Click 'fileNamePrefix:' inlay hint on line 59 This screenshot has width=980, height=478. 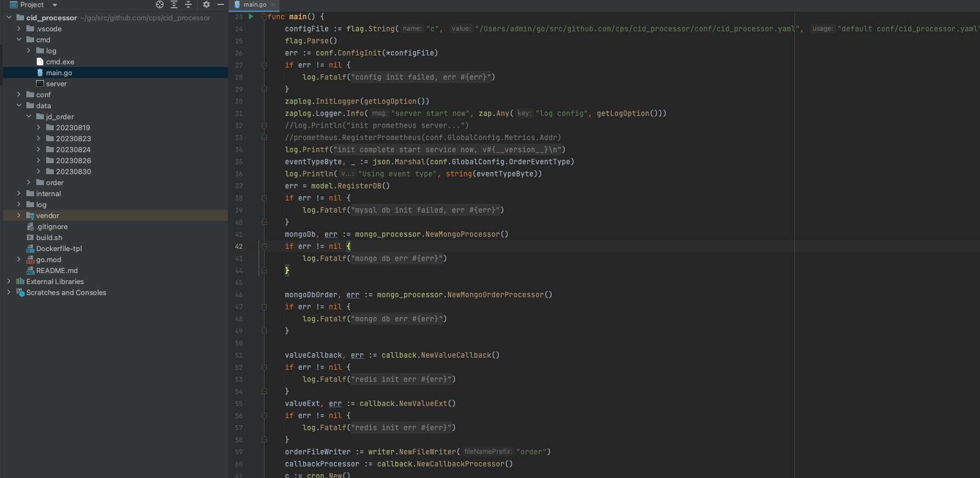click(488, 452)
